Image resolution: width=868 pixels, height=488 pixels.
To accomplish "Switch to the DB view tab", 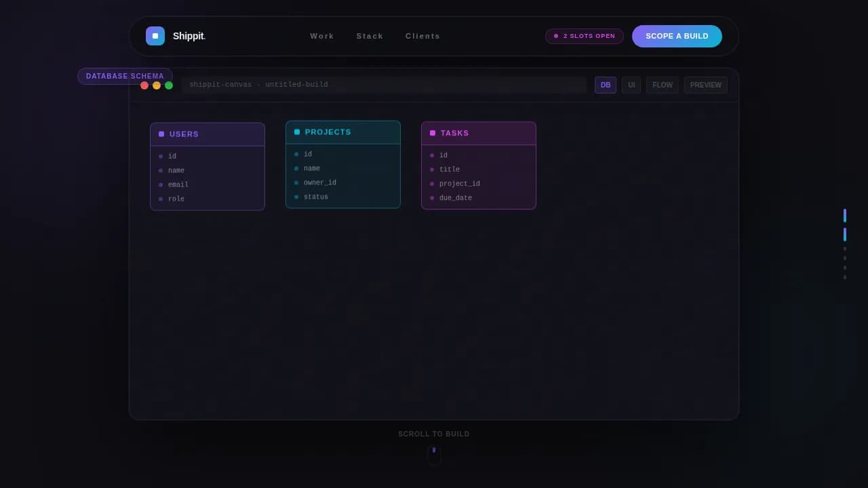I will click(x=606, y=85).
